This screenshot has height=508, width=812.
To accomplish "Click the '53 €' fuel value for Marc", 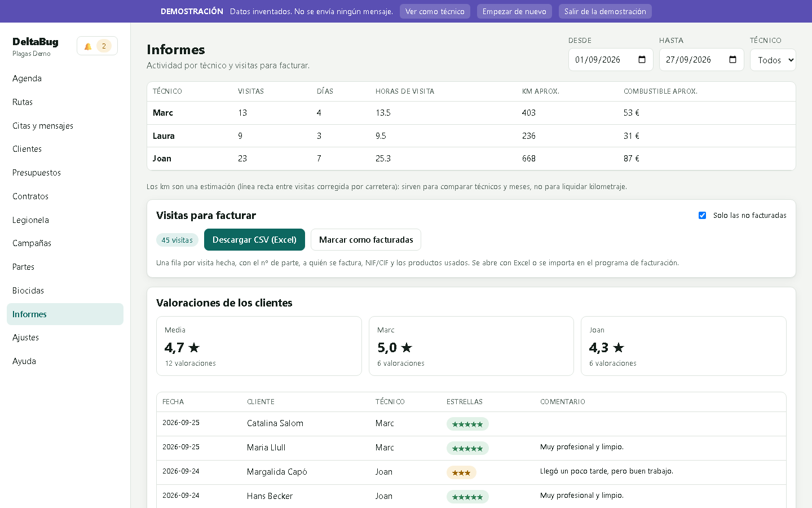I will pyautogui.click(x=632, y=113).
